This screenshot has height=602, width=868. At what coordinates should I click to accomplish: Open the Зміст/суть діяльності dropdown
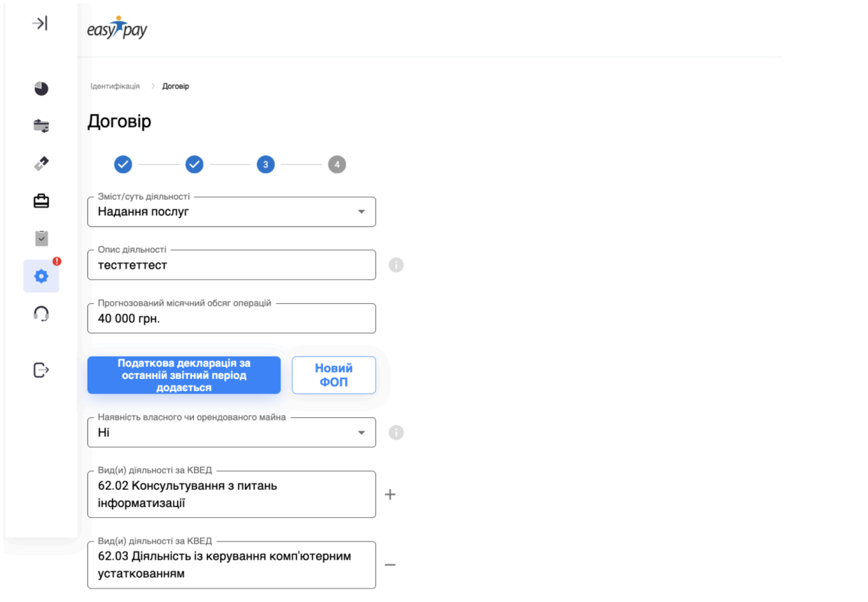pyautogui.click(x=231, y=212)
